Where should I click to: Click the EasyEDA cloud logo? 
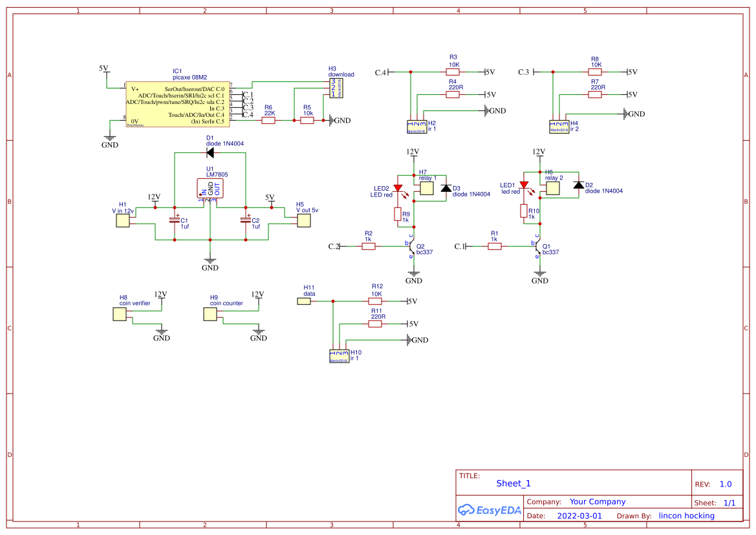490,510
